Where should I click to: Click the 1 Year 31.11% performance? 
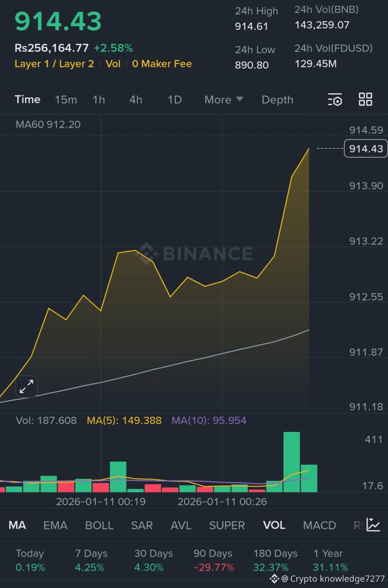[x=331, y=560]
